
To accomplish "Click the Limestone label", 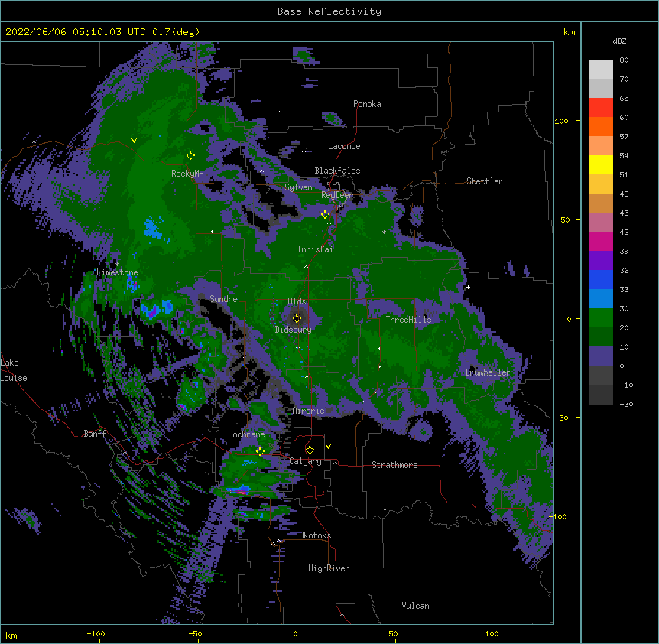I will pos(117,272).
